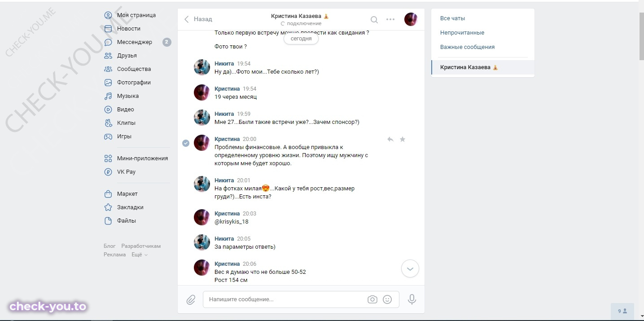The width and height of the screenshot is (644, 321).
Task: Open the VK Pay ruble icon
Action: tap(108, 172)
